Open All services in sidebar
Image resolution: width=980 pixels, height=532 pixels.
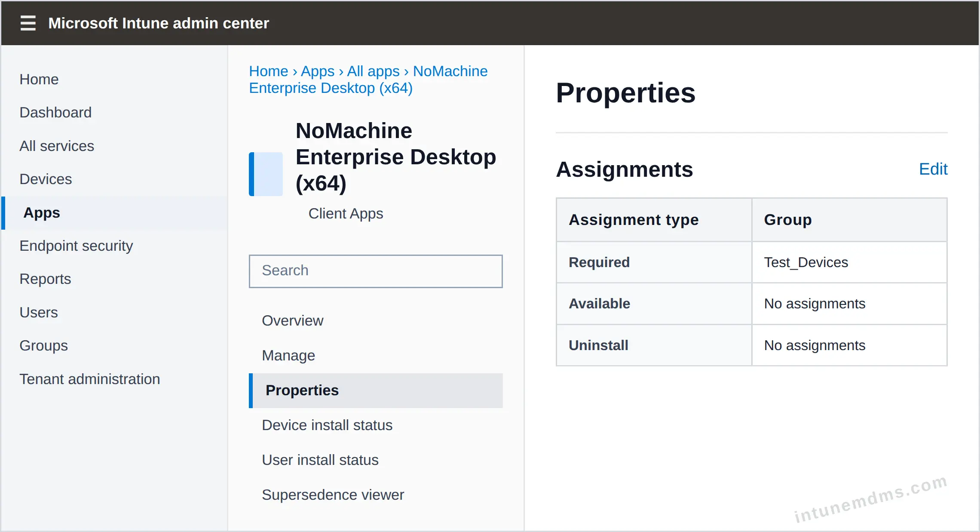pos(57,146)
